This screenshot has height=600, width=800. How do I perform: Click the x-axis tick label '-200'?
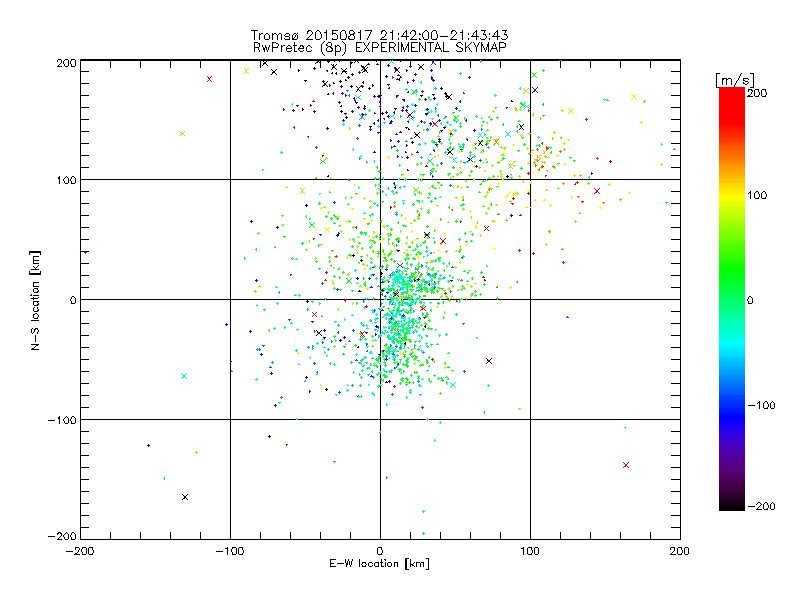[80, 551]
